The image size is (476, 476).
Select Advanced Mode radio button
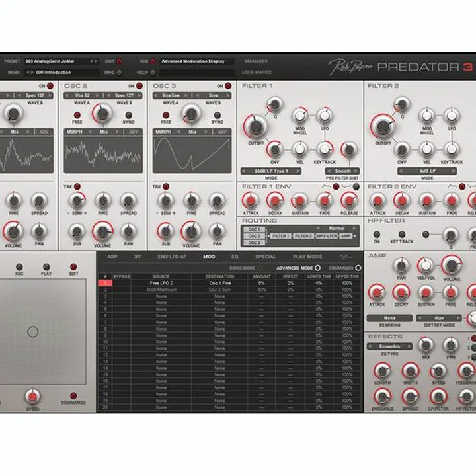317,268
